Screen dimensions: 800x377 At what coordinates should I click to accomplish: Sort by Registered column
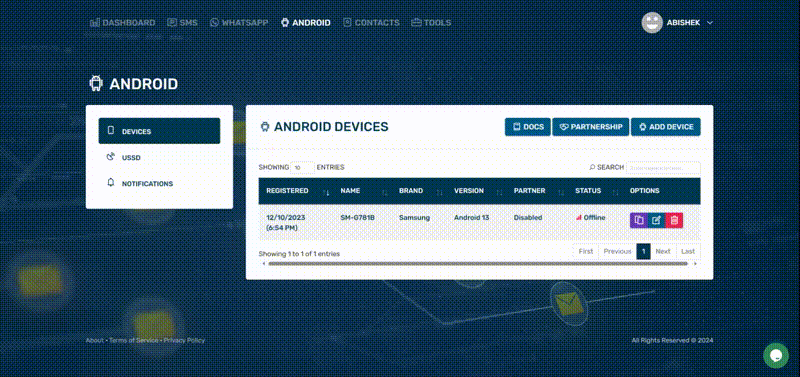coord(297,191)
